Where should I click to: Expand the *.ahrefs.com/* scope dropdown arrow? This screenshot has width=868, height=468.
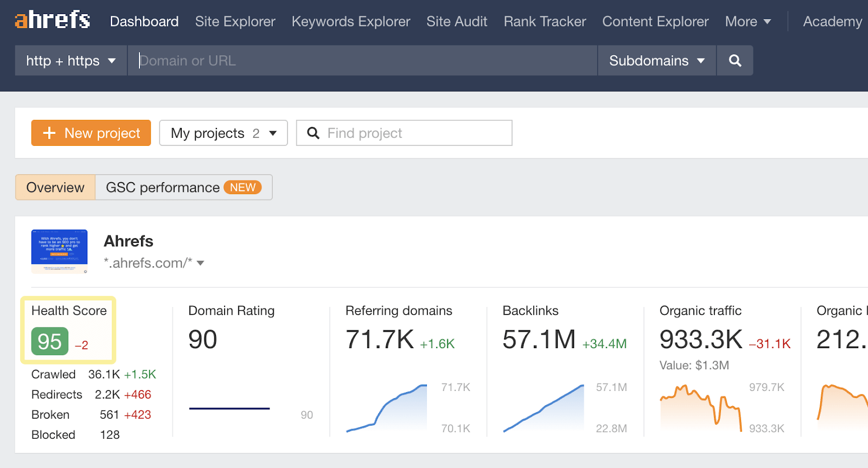201,263
